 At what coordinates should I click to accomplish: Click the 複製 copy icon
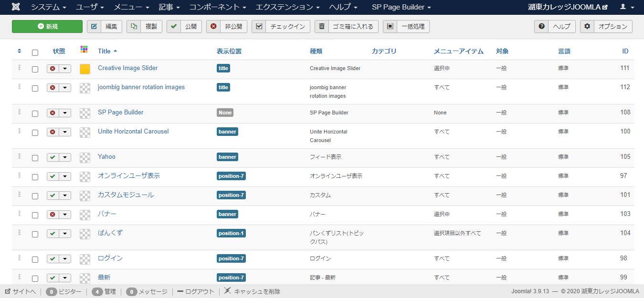pyautogui.click(x=134, y=26)
